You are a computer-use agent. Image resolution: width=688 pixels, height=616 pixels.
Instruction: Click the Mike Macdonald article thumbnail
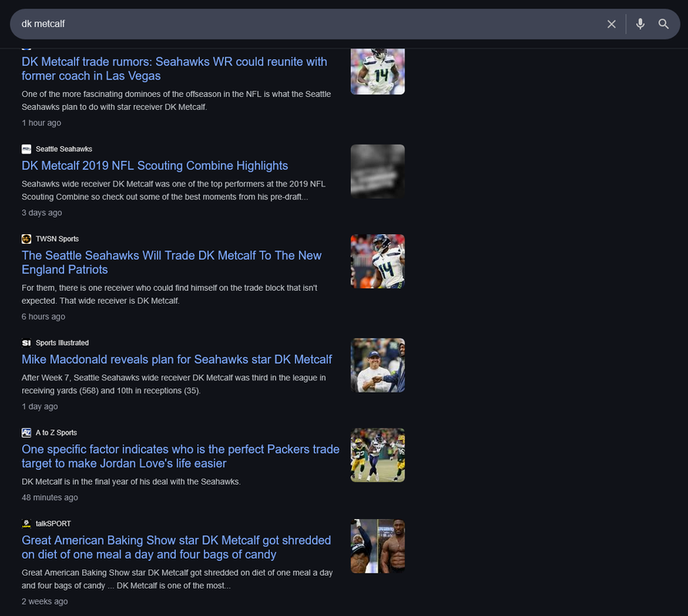(x=377, y=365)
